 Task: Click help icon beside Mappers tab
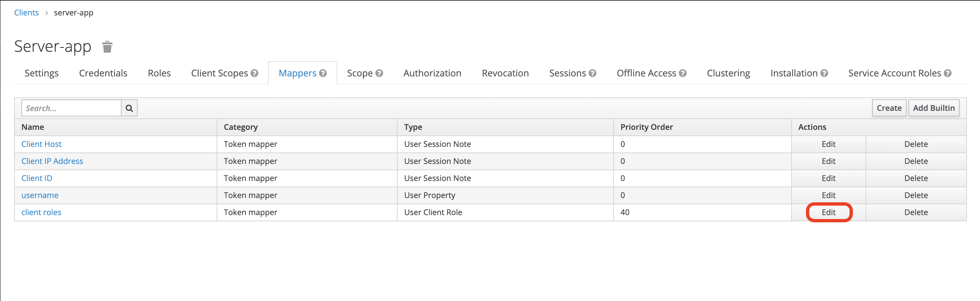(x=323, y=73)
